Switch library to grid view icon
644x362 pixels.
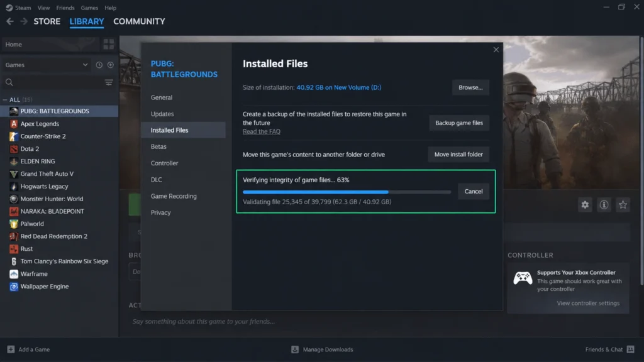pyautogui.click(x=108, y=45)
